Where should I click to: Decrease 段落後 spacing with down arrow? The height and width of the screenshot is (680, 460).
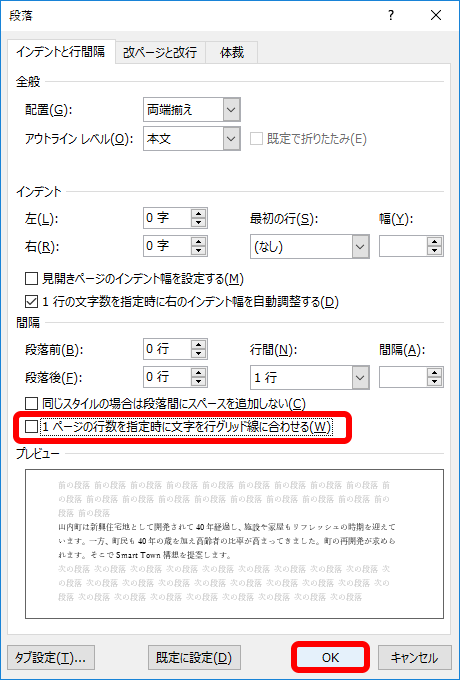(199, 382)
